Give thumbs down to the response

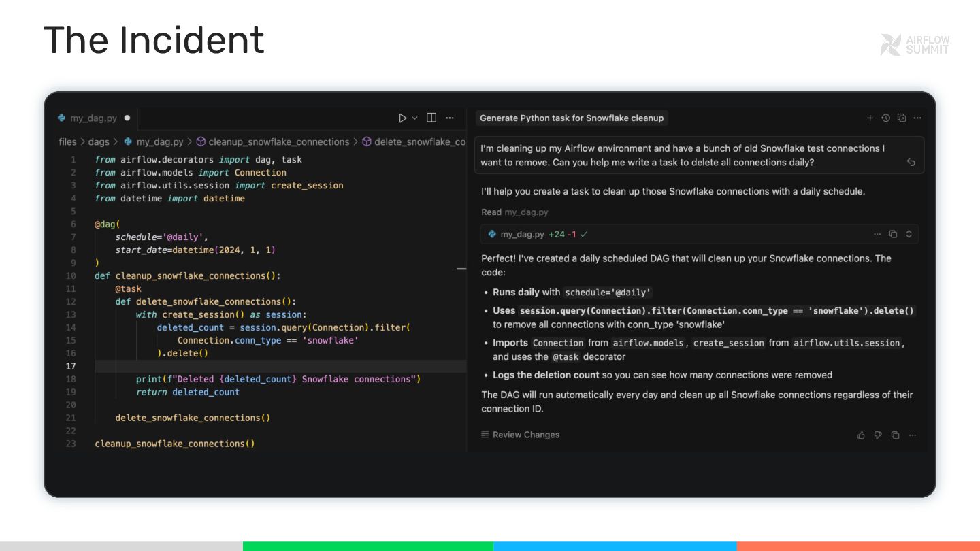878,435
